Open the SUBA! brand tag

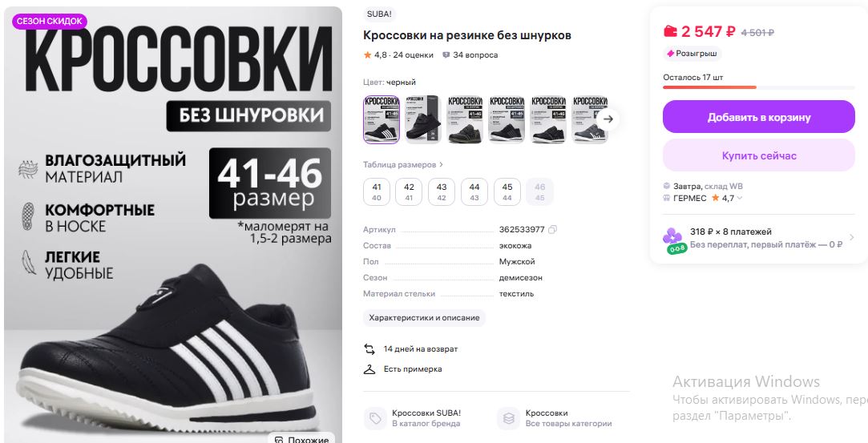378,15
